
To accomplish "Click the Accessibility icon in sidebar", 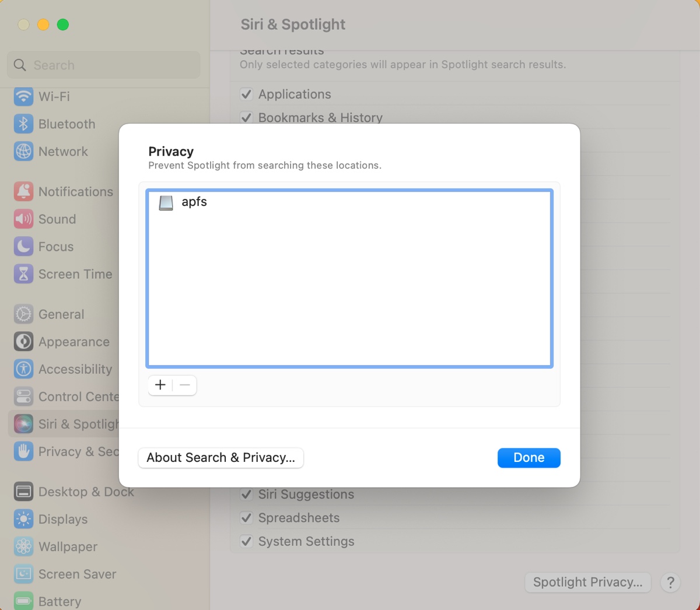I will (23, 369).
